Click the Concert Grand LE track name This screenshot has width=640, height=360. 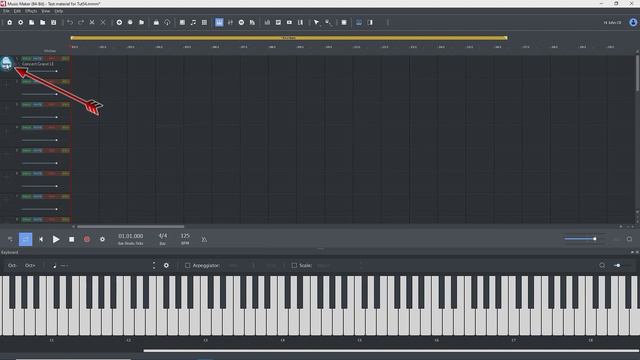tap(38, 64)
